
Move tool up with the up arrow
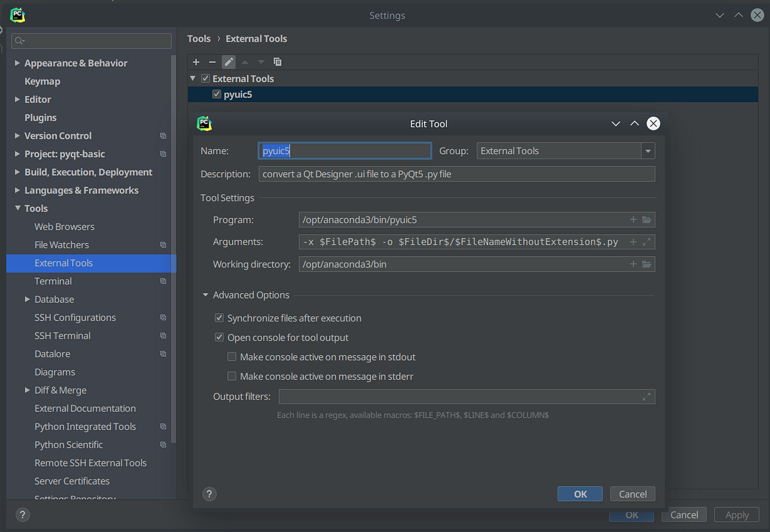click(x=244, y=62)
